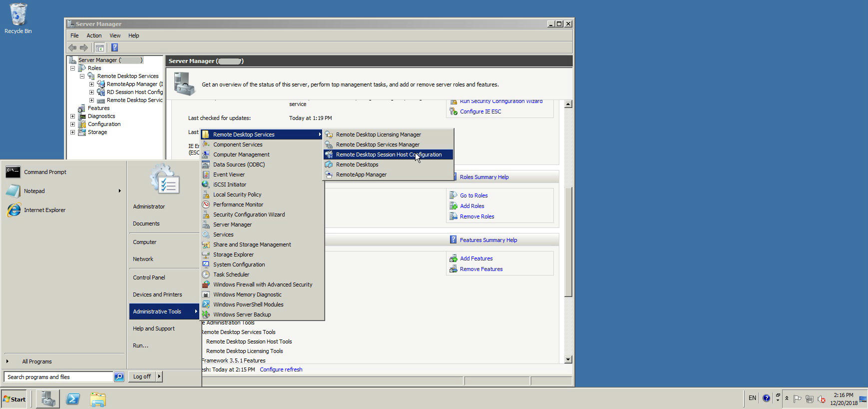The image size is (868, 409).
Task: Select Administrative Tools in Start menu
Action: (164, 311)
